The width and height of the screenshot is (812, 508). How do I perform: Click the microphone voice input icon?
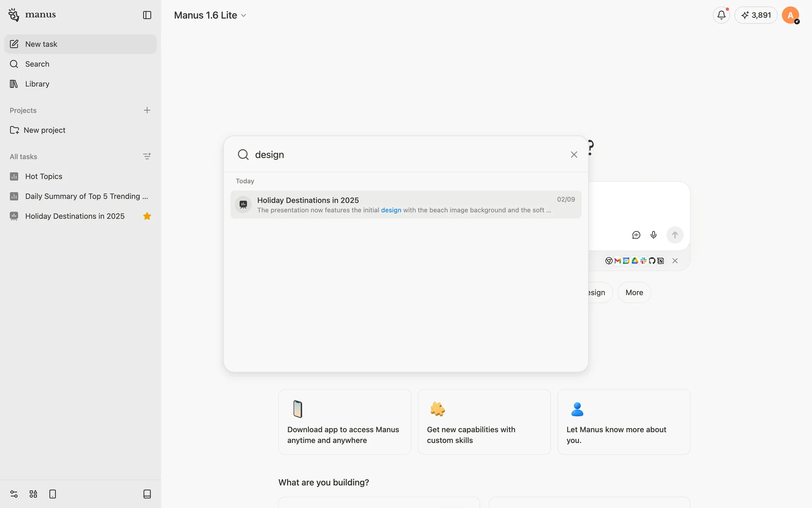(653, 235)
